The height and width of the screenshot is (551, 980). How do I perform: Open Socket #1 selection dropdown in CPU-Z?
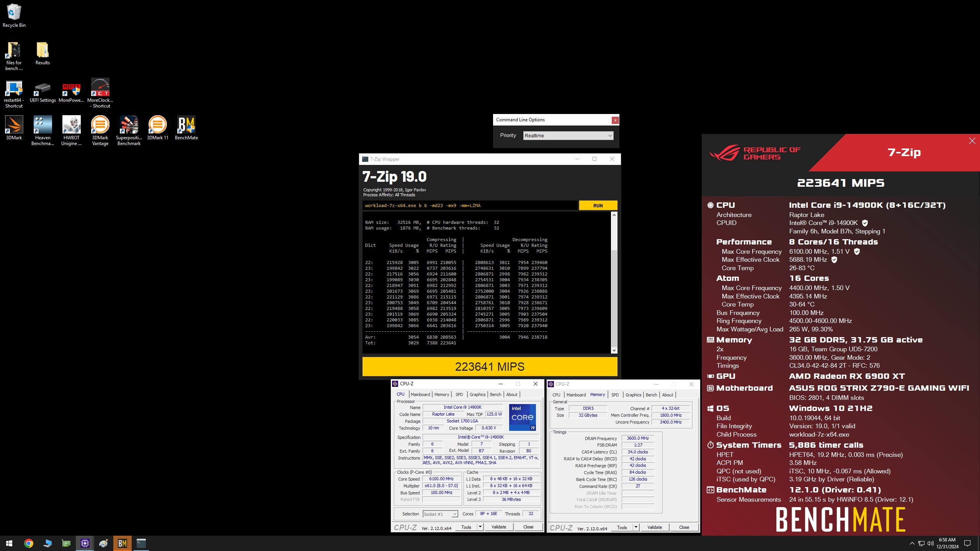440,514
